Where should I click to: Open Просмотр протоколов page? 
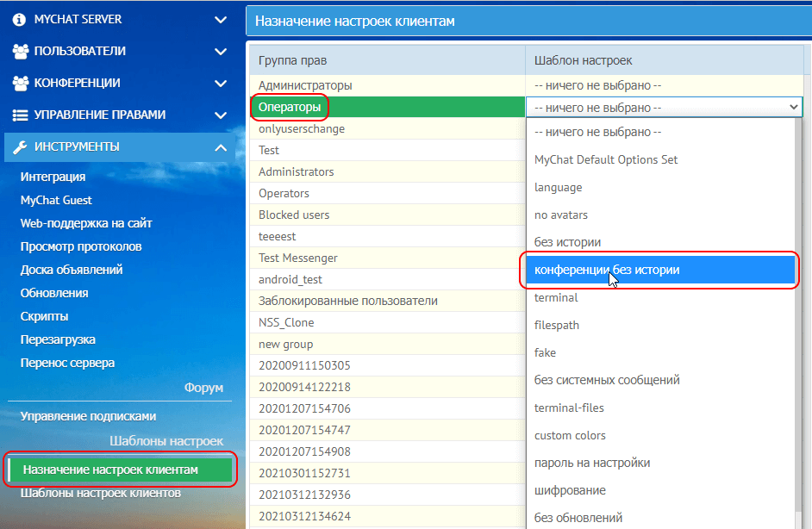[81, 246]
